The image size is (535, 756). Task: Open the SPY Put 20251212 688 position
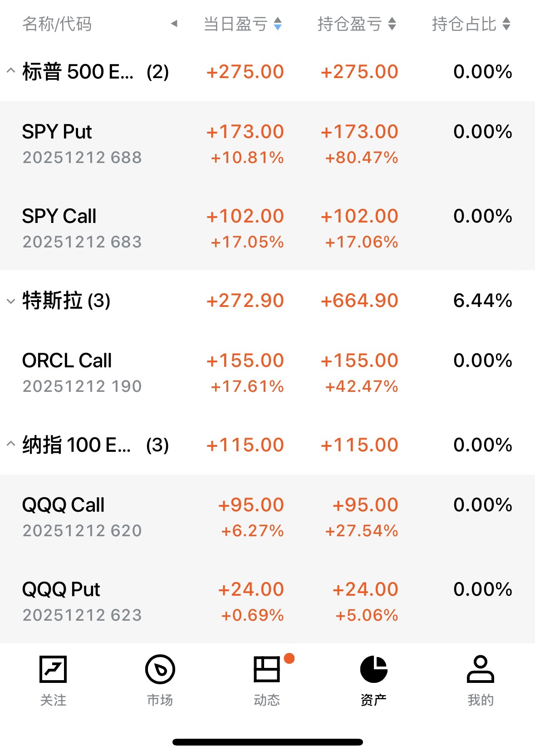click(x=82, y=143)
